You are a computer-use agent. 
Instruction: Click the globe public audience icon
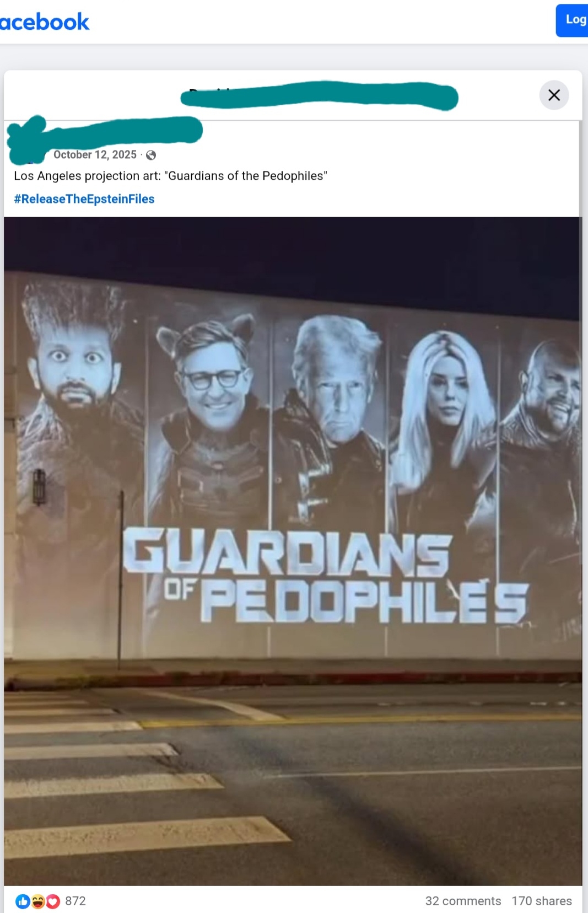151,155
